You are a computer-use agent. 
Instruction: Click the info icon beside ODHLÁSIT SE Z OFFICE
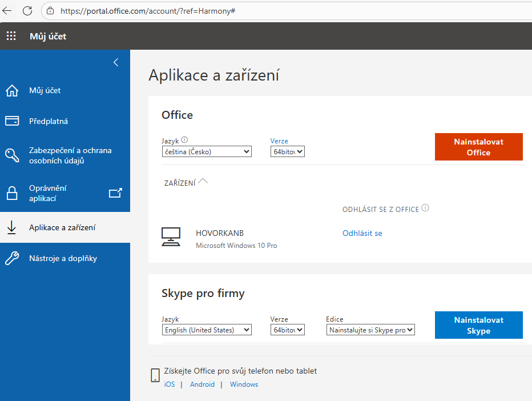pos(425,208)
